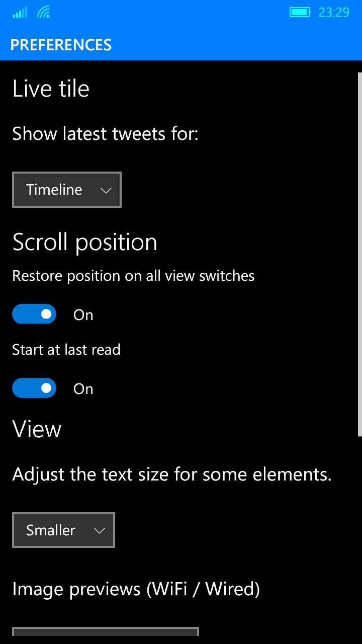
Task: Tap the View section heading
Action: pyautogui.click(x=37, y=429)
